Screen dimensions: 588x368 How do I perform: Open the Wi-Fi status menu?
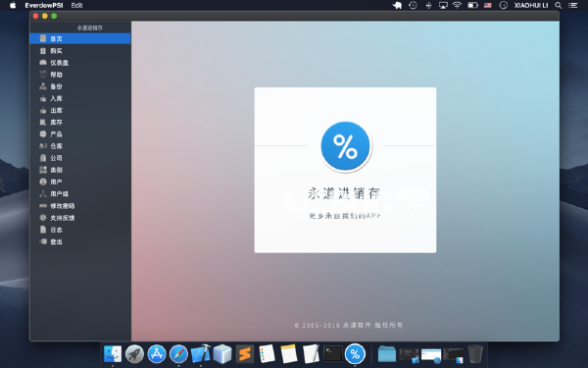tap(457, 5)
